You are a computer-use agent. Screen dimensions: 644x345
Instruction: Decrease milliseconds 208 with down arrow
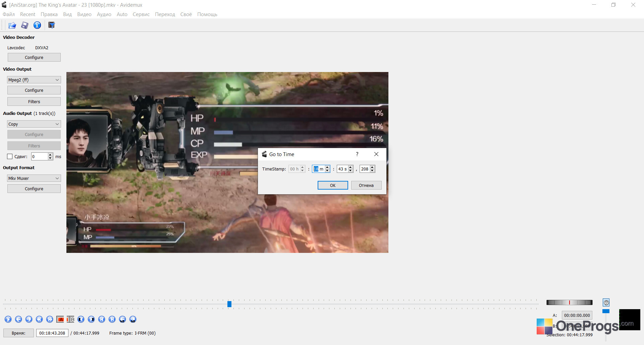point(372,171)
